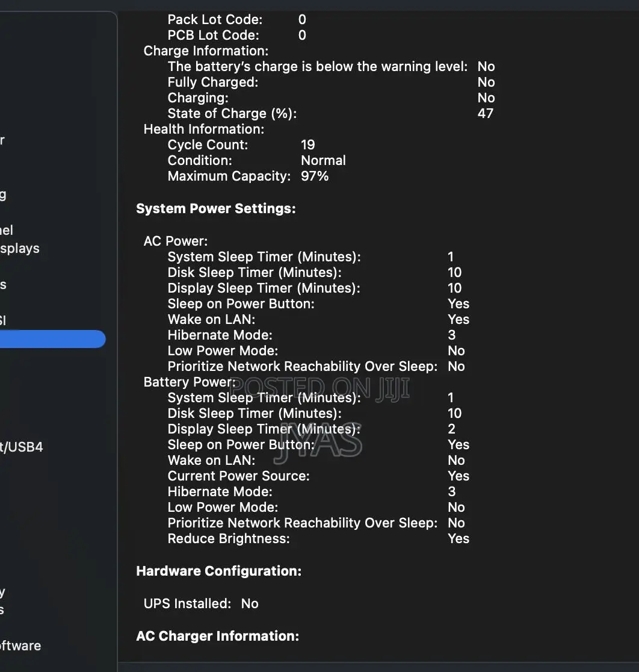
Task: Select the 'Charge Information:' label
Action: tap(206, 51)
